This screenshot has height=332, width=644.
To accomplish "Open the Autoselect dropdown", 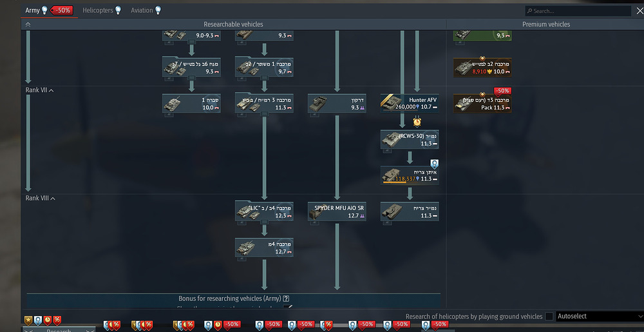I will click(599, 317).
